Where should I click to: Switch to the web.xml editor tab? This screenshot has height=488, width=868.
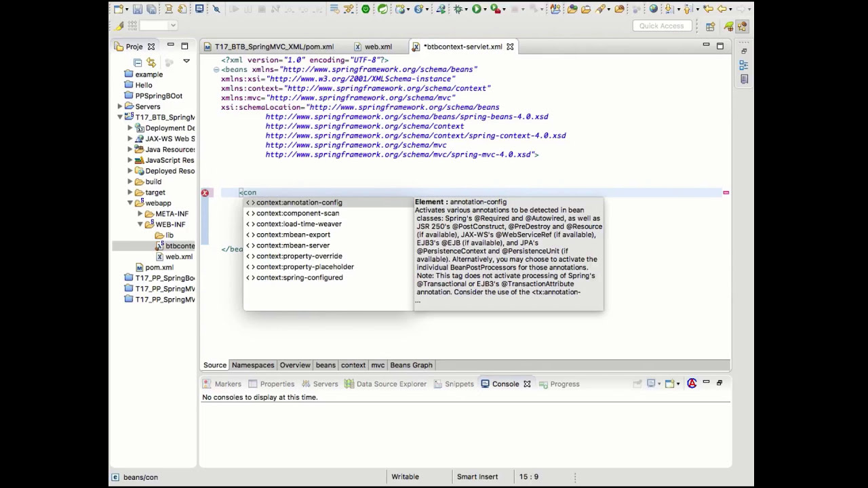point(373,47)
